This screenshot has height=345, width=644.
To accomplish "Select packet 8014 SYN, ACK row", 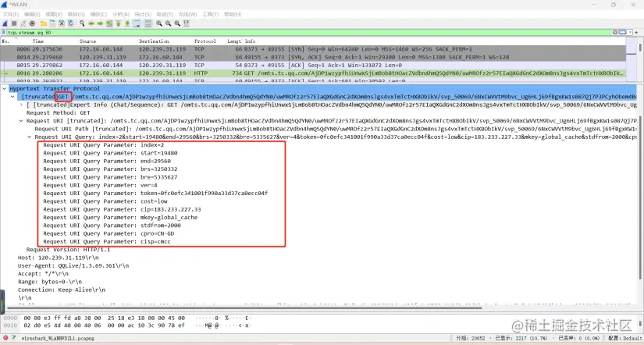I will point(313,57).
